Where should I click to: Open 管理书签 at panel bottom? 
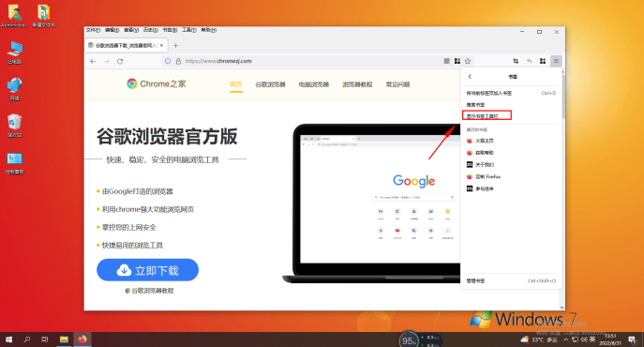click(511, 280)
